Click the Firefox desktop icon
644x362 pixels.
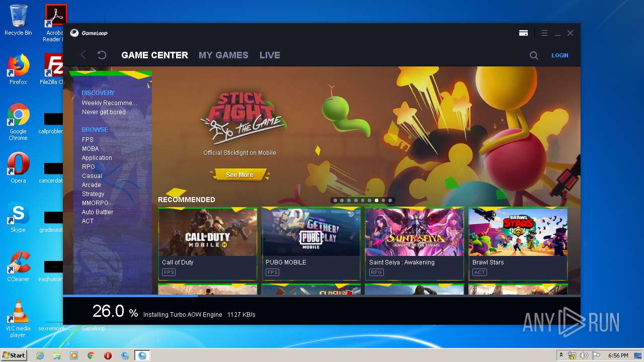click(x=18, y=69)
